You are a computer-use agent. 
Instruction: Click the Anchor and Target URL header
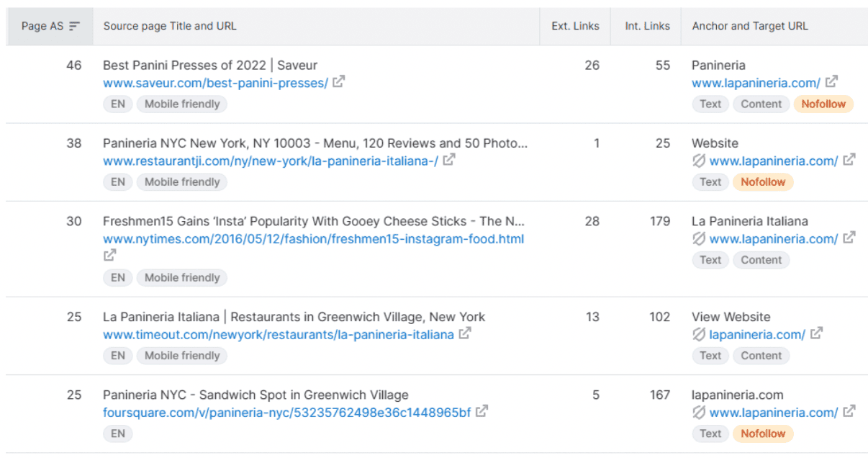tap(750, 26)
